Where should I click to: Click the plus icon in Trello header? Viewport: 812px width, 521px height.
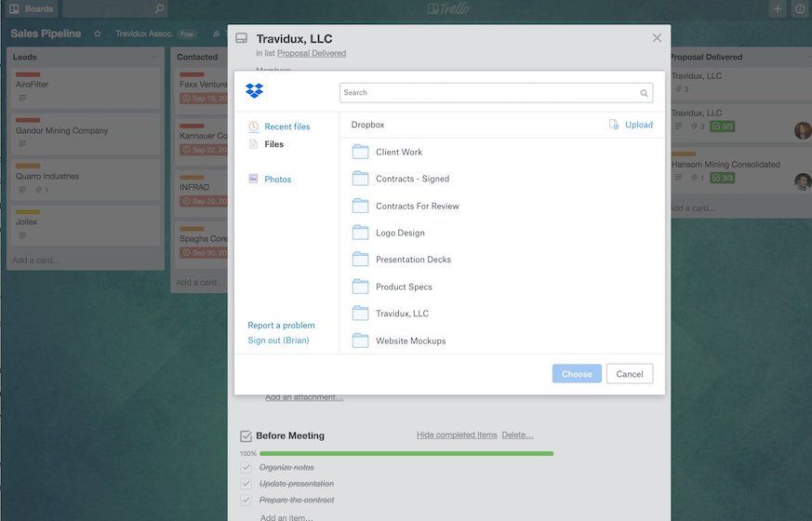click(778, 9)
